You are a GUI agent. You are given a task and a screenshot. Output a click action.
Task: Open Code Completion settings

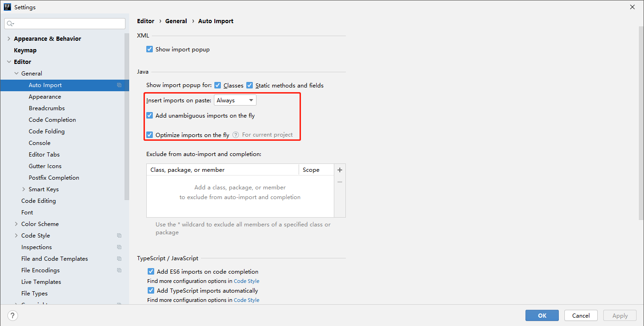pyautogui.click(x=52, y=120)
